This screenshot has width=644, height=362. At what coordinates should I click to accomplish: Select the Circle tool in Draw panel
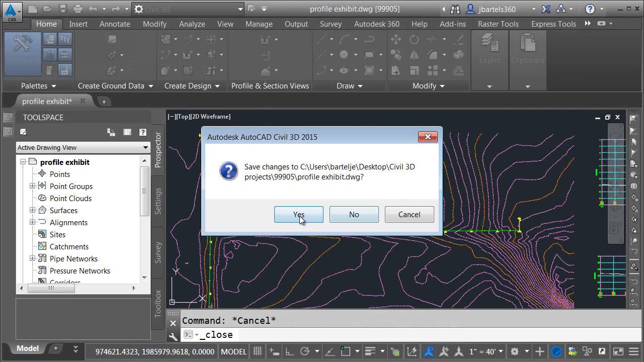(344, 55)
